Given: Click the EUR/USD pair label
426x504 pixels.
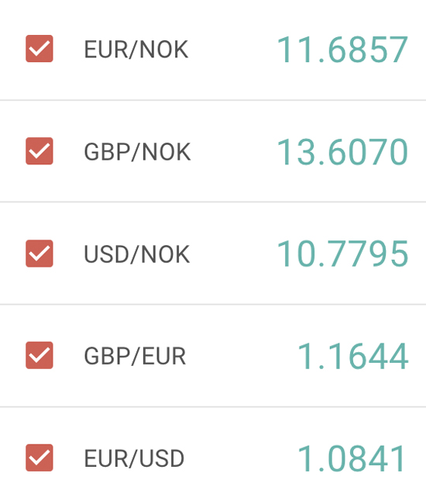Looking at the screenshot, I should point(134,458).
